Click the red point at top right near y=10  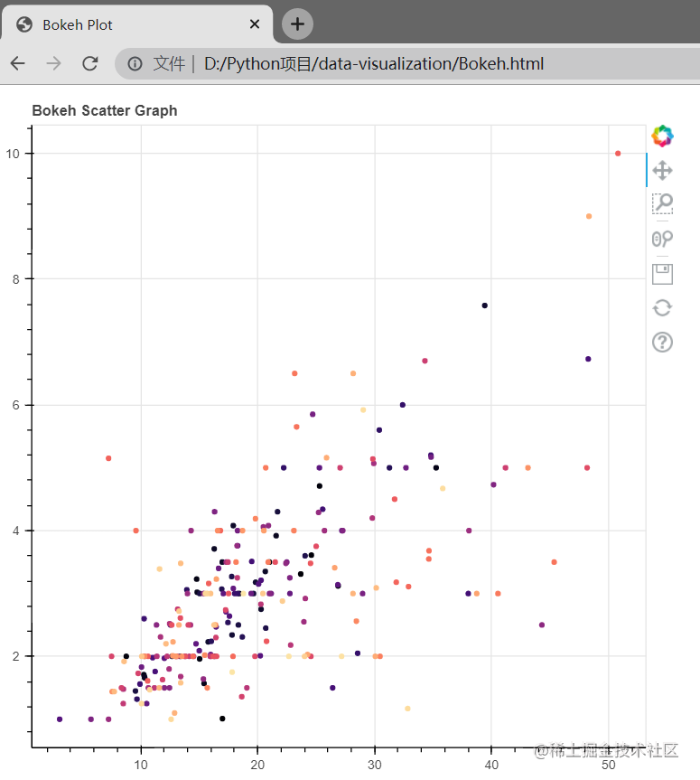point(618,154)
